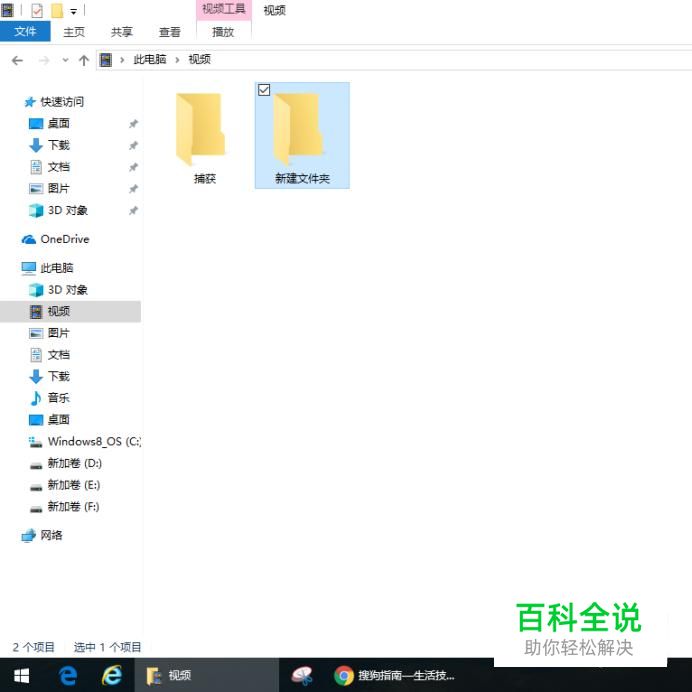Launch Internet Explorer from the taskbar

112,675
